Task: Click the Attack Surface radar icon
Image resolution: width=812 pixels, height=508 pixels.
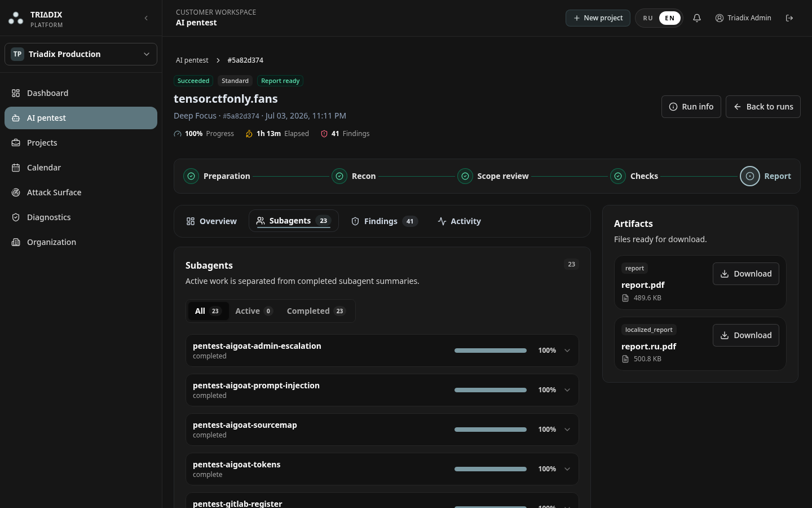Action: click(x=16, y=192)
